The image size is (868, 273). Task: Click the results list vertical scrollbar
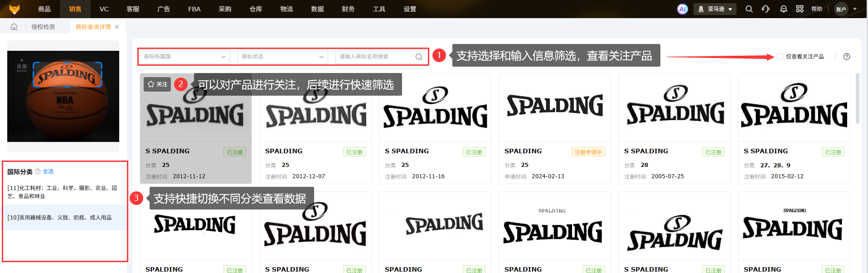coord(858,98)
